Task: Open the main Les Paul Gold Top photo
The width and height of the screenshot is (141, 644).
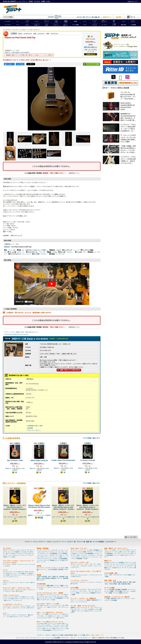Action: (x=51, y=98)
